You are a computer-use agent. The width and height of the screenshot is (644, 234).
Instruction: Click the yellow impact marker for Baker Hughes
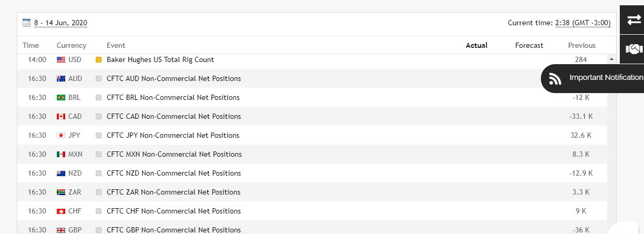click(98, 60)
